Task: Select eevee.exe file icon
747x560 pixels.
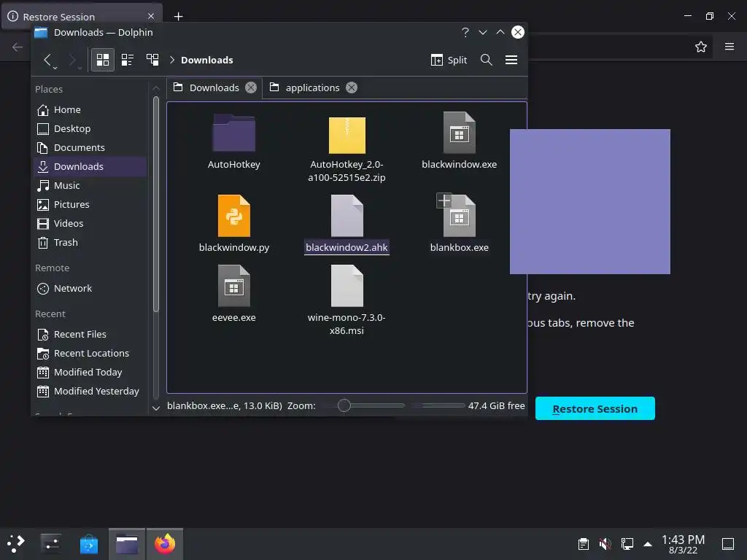Action: pyautogui.click(x=234, y=286)
